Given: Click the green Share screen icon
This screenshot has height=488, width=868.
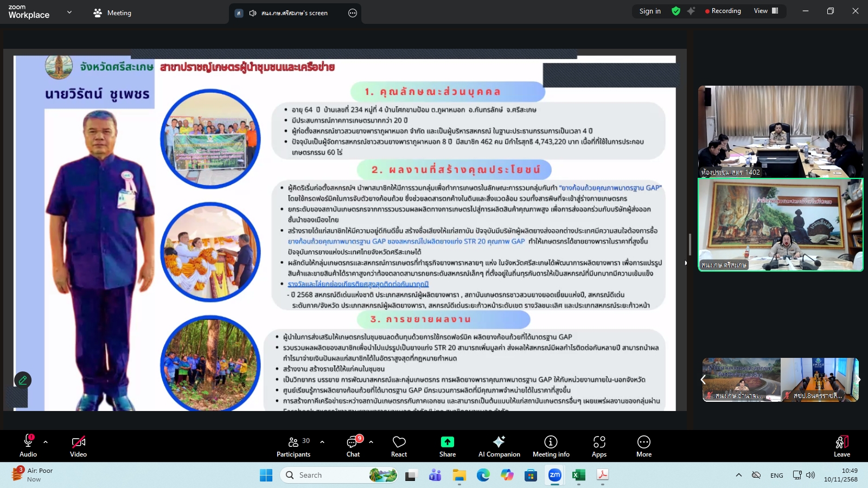Looking at the screenshot, I should 447,442.
